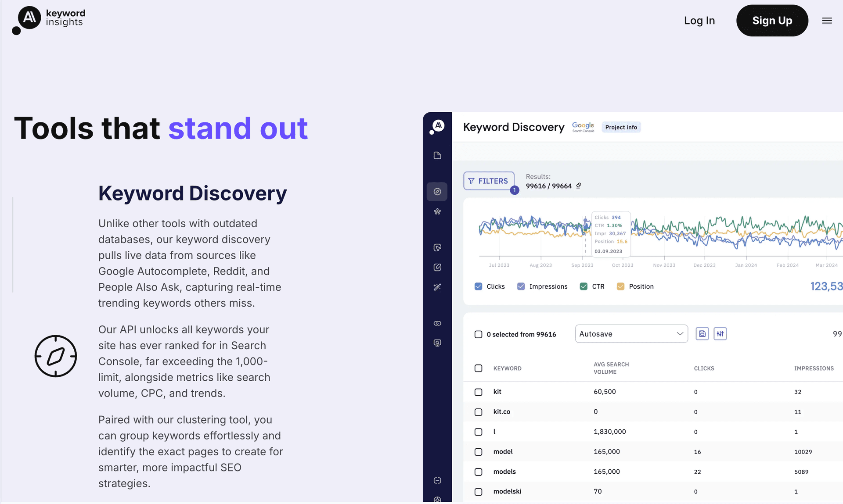
Task: Click the 60,500 search volume value
Action: 605,392
